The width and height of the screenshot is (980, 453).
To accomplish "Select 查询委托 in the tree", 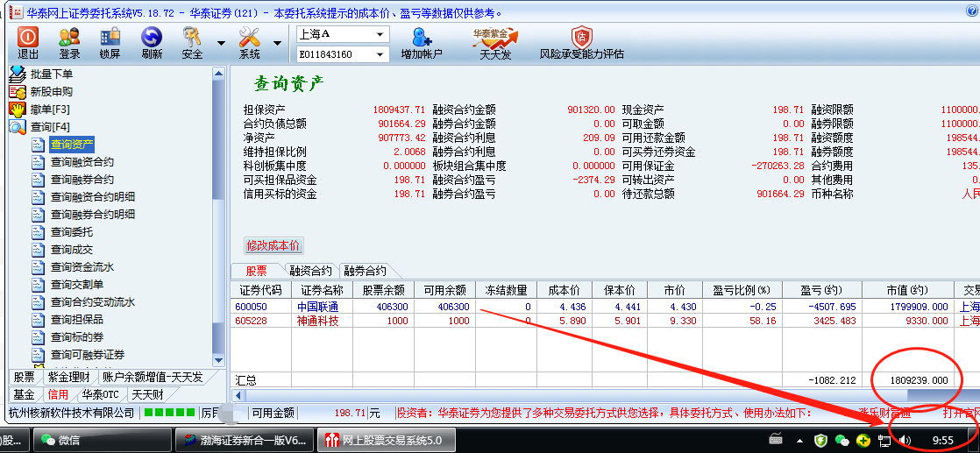I will tap(71, 232).
